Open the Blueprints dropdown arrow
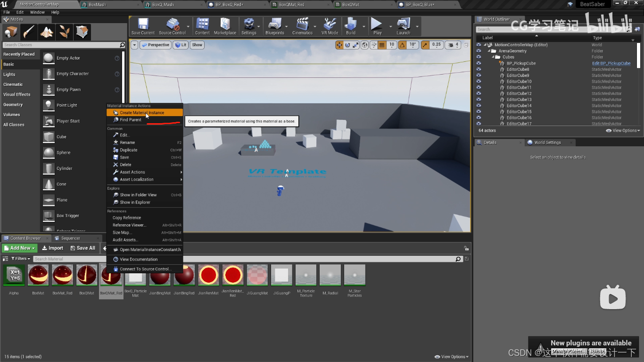 pyautogui.click(x=287, y=26)
